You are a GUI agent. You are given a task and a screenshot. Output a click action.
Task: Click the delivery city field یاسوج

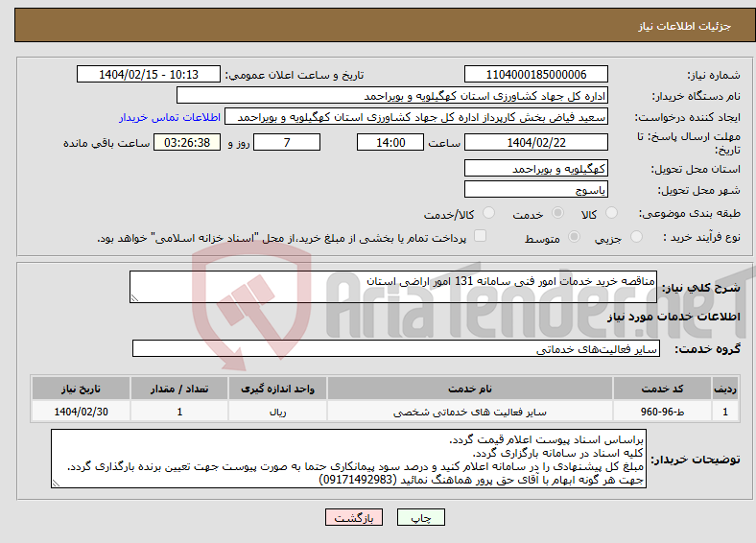click(x=536, y=190)
